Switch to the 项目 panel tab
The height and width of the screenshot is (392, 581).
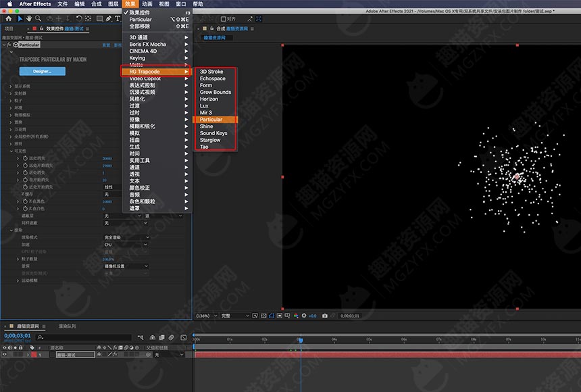tap(9, 28)
